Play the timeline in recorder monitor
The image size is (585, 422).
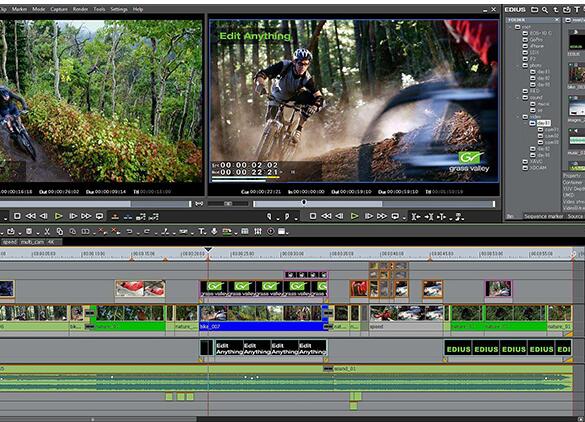354,216
